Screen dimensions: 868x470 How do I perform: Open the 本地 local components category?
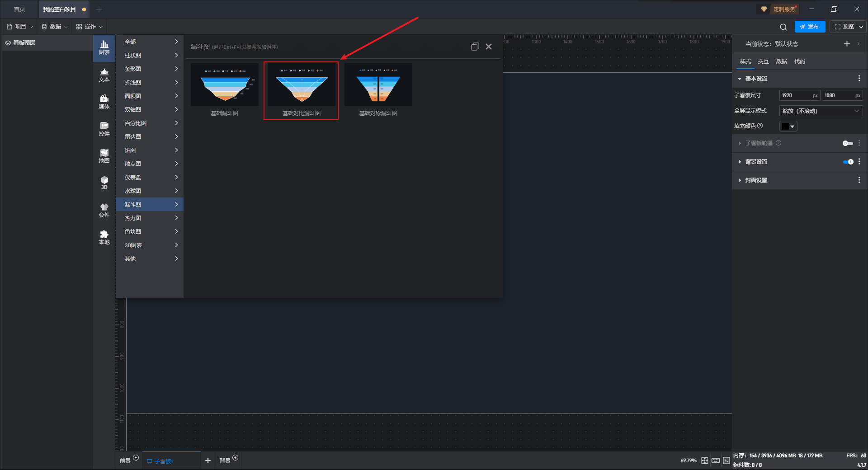tap(104, 238)
